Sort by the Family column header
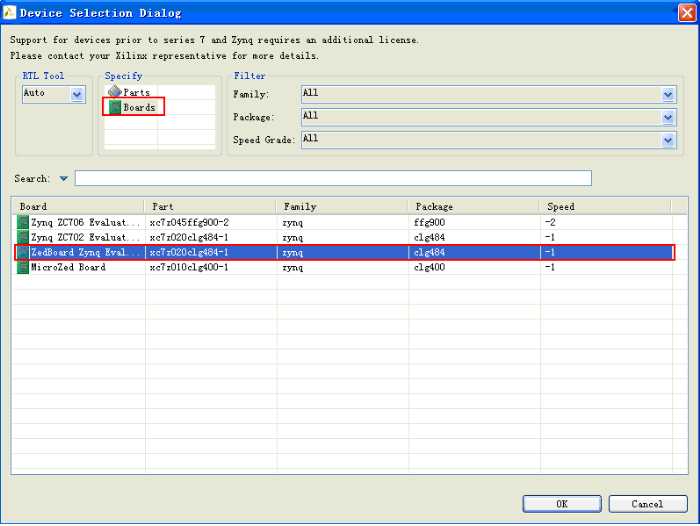The height and width of the screenshot is (526, 700). pos(342,206)
